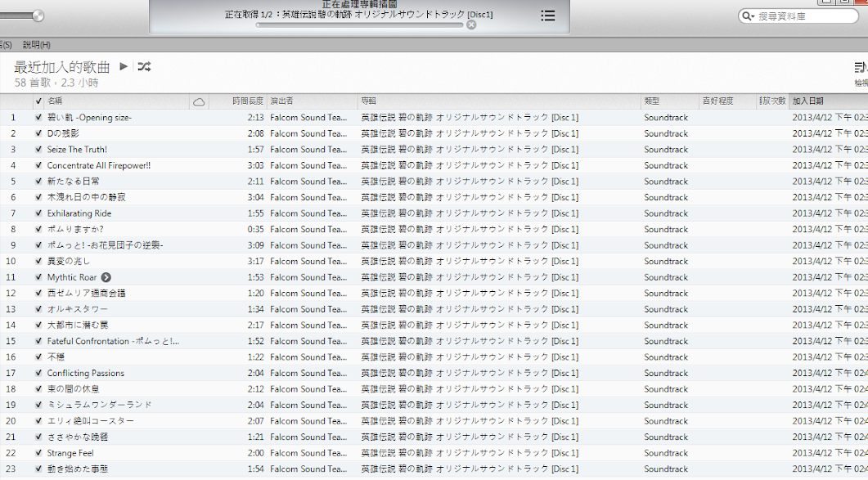The height and width of the screenshot is (480, 868).
Task: Select the song エリィ絶叫コースター
Action: click(91, 421)
